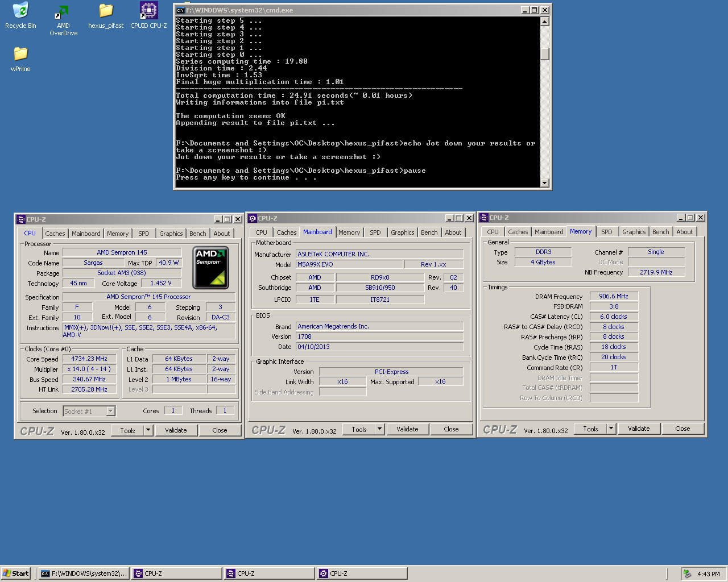The height and width of the screenshot is (582, 728).
Task: Click the taskbar clock 4:43 PM
Action: click(x=708, y=574)
